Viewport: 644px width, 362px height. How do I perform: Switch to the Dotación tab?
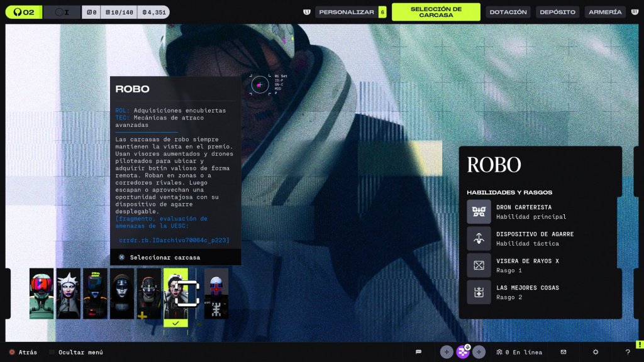(x=508, y=12)
